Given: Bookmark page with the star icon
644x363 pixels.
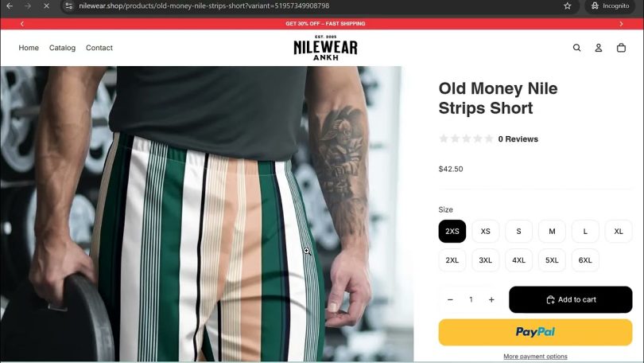Looking at the screenshot, I should point(567,6).
